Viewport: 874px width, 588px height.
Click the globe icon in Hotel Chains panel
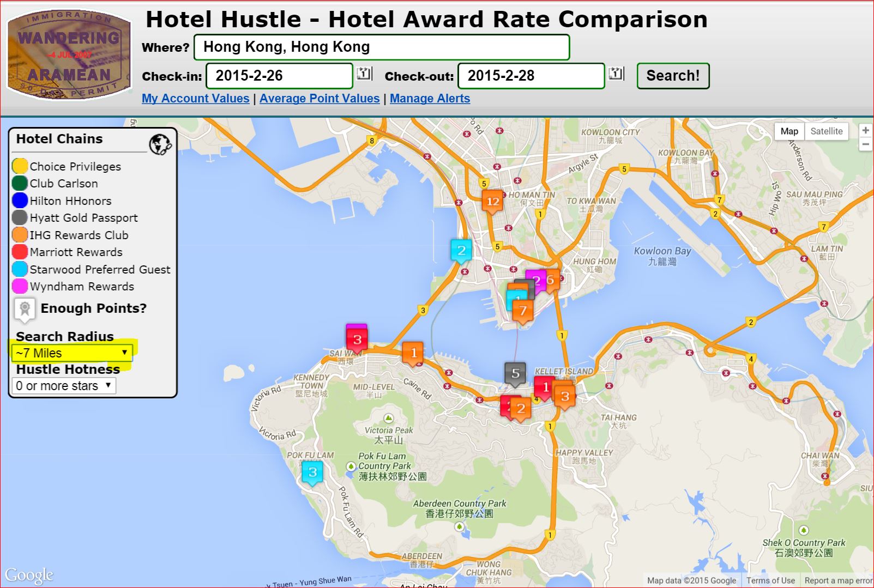pos(160,144)
